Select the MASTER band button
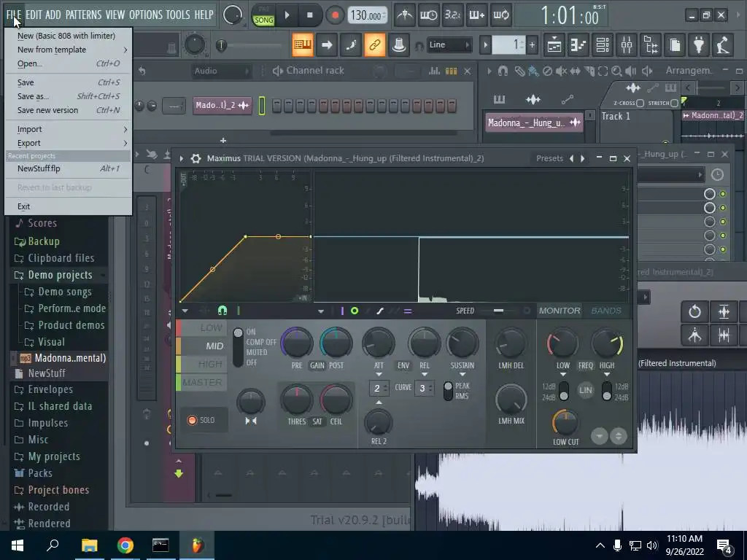The image size is (747, 560). 202,382
